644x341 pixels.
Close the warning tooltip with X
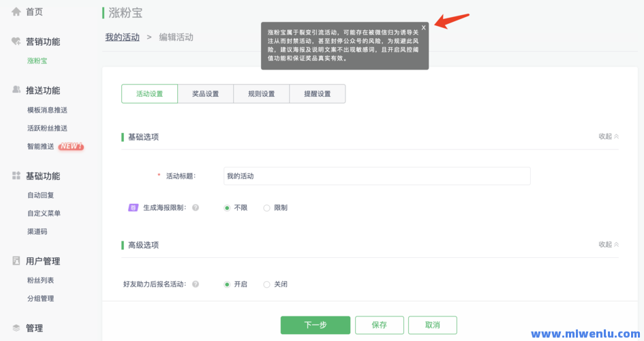423,27
